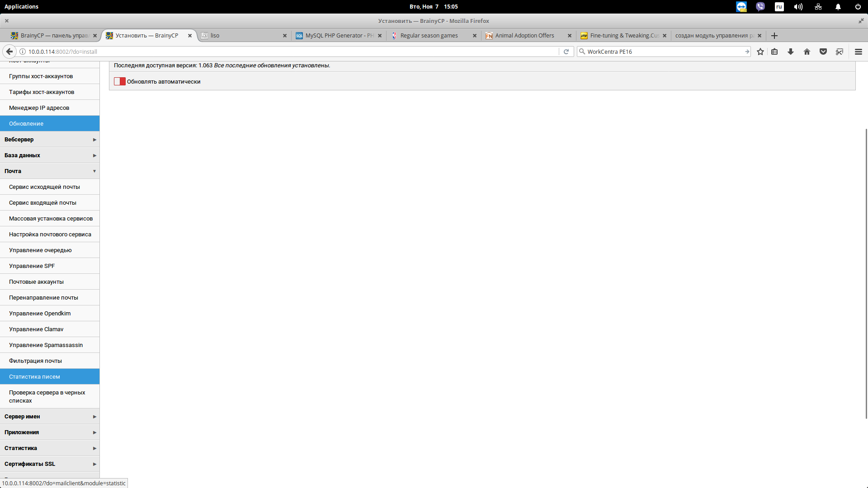Screen dimensions: 868x488
Task: Go to the browser home page
Action: (x=807, y=52)
